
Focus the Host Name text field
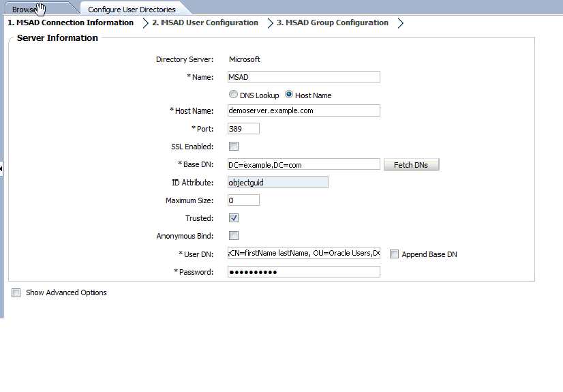pyautogui.click(x=304, y=110)
